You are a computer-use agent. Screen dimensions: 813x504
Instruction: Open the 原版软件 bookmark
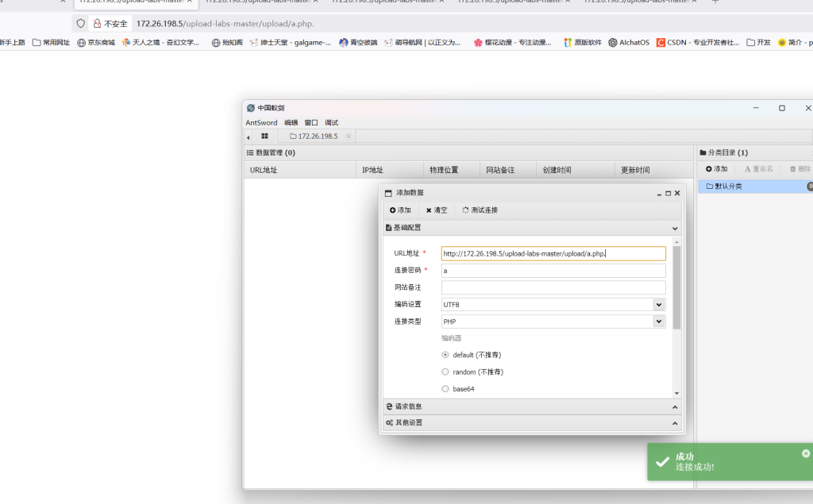[x=582, y=43]
